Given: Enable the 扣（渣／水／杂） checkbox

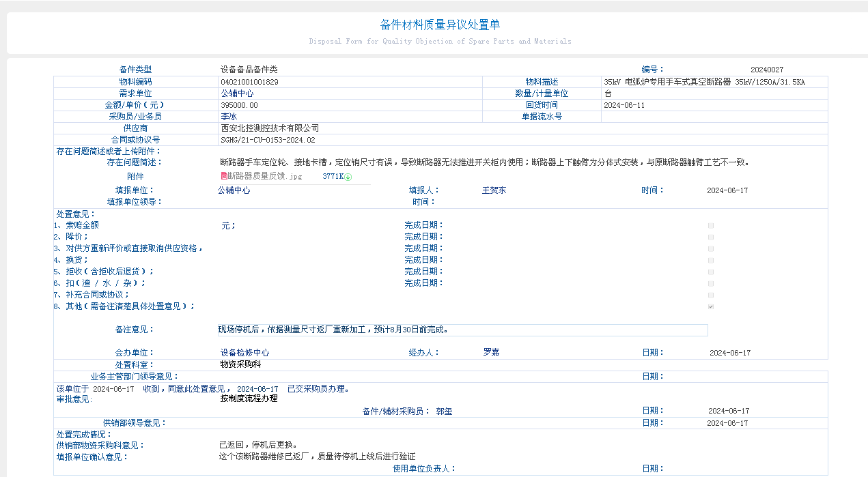Looking at the screenshot, I should [x=710, y=283].
